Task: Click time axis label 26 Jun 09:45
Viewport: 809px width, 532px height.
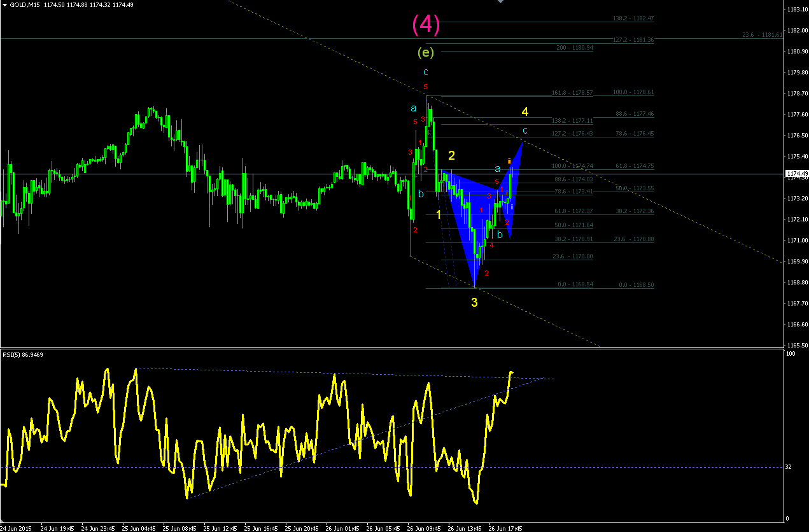Action: click(x=424, y=528)
